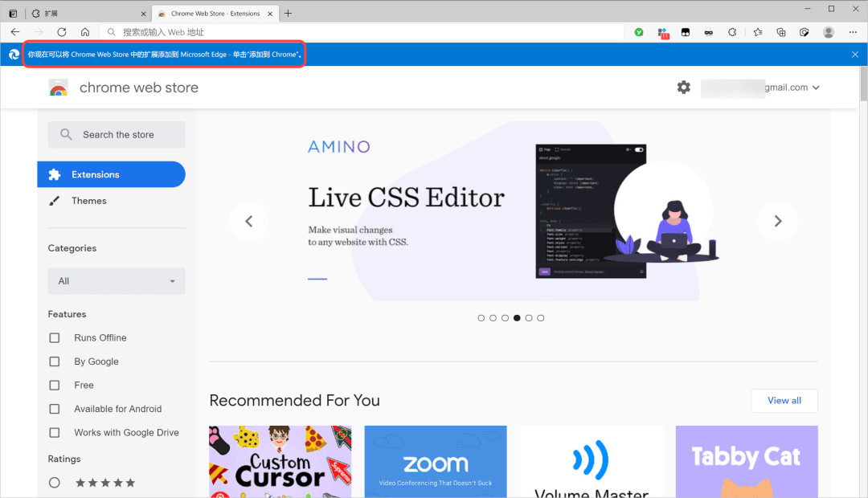Go back with the browser back arrow

point(15,32)
